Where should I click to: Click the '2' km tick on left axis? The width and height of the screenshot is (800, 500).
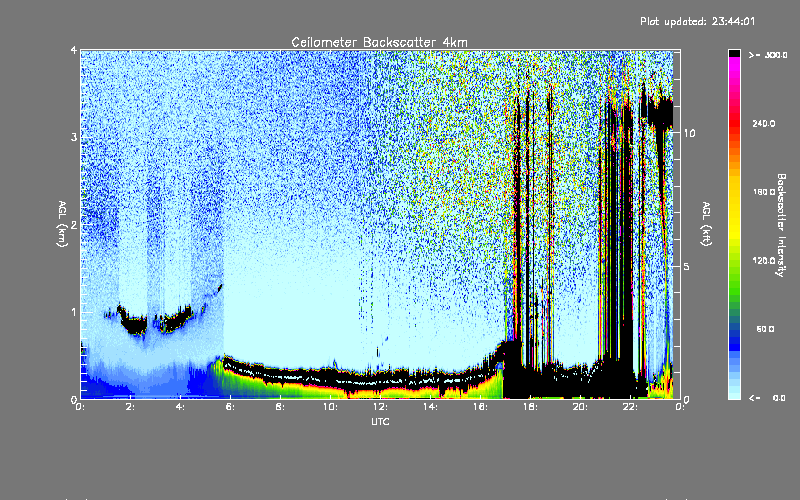(74, 225)
